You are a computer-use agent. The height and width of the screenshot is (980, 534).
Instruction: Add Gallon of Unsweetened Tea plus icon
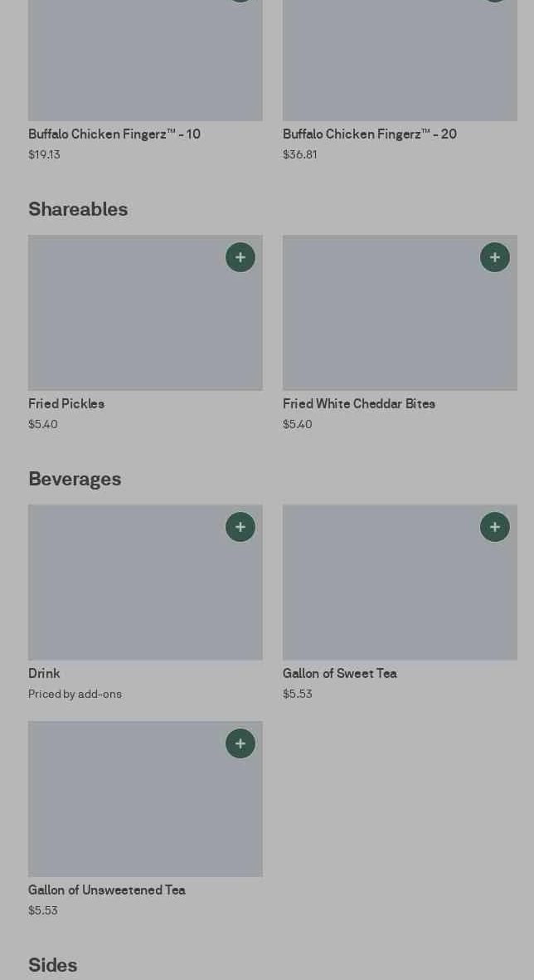(x=240, y=744)
